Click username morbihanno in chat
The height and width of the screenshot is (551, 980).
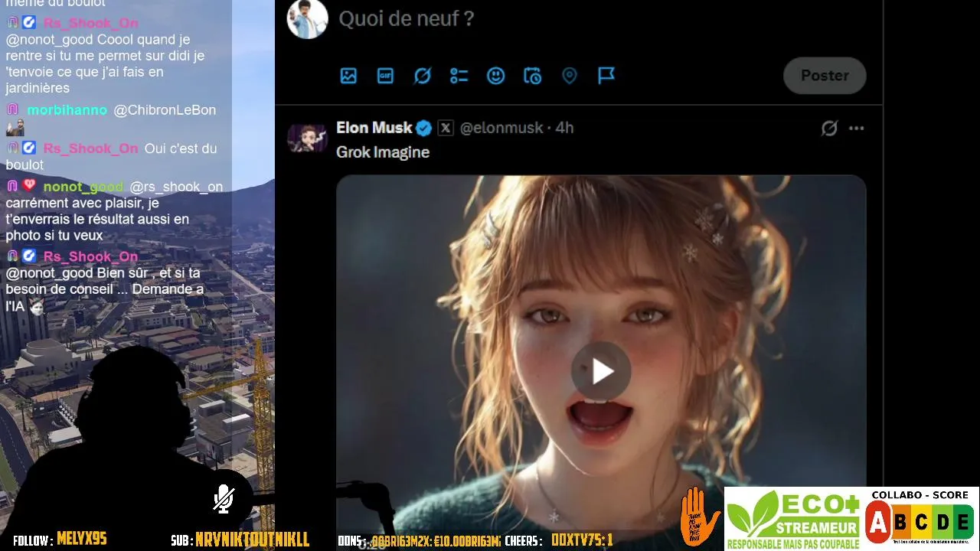click(x=67, y=110)
